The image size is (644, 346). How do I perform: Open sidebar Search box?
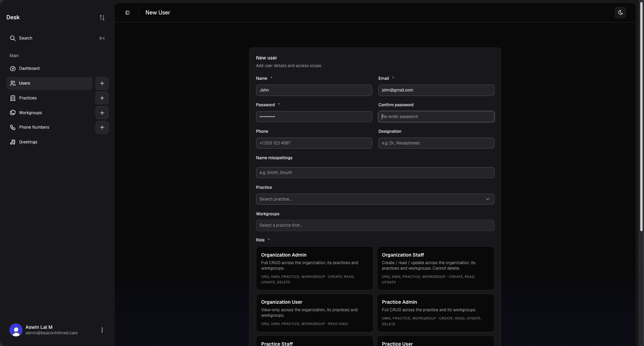(57, 38)
